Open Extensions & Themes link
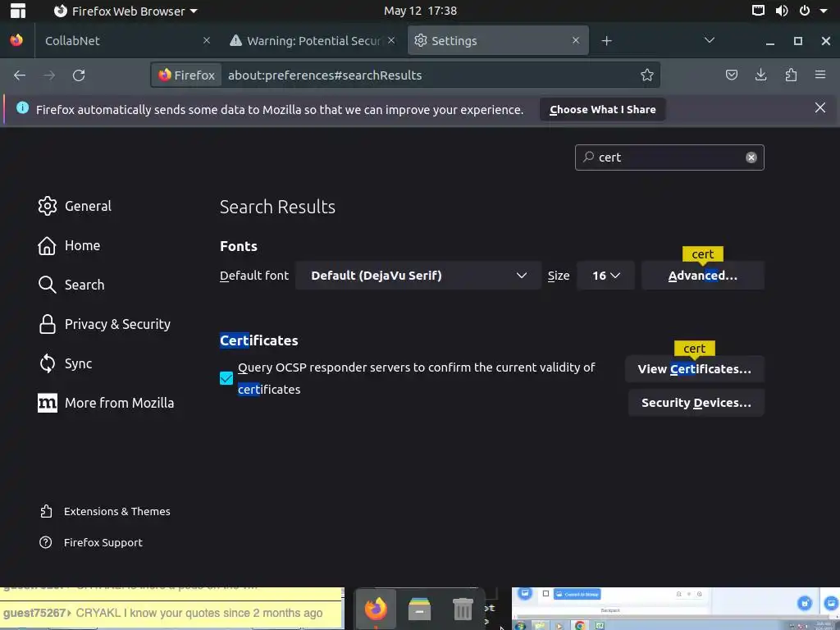 (105, 512)
